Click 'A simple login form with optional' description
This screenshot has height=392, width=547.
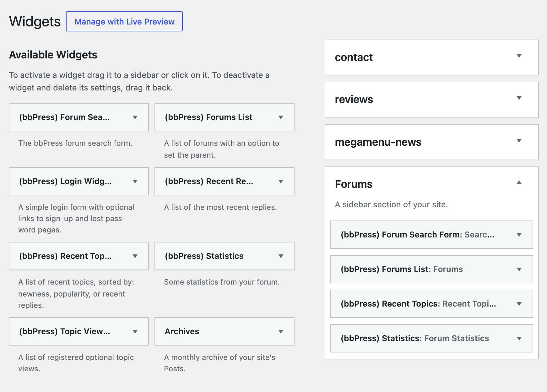click(76, 218)
